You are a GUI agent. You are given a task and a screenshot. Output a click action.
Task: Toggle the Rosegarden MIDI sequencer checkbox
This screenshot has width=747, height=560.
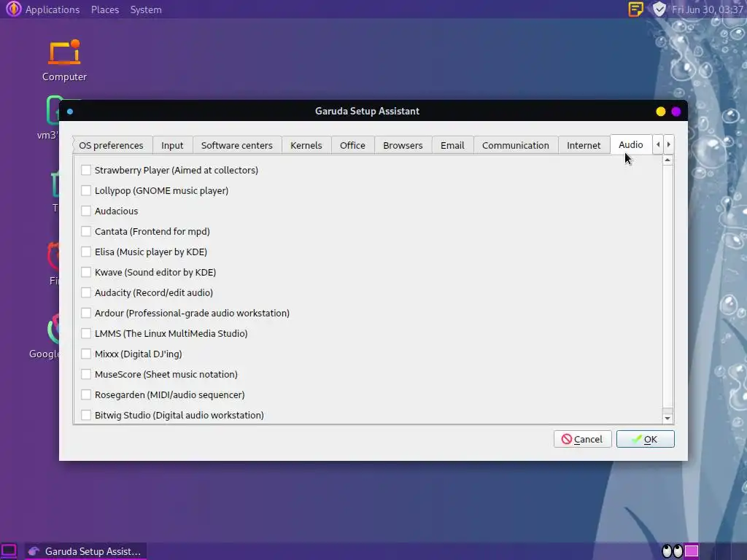pyautogui.click(x=86, y=394)
